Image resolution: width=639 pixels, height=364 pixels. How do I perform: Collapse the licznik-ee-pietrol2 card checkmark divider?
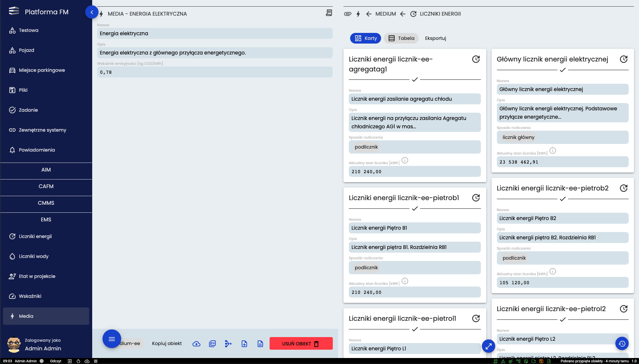click(x=562, y=320)
